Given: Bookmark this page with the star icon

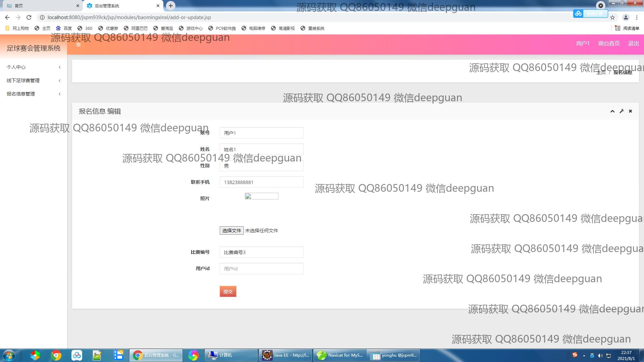Looking at the screenshot, I should [612, 17].
